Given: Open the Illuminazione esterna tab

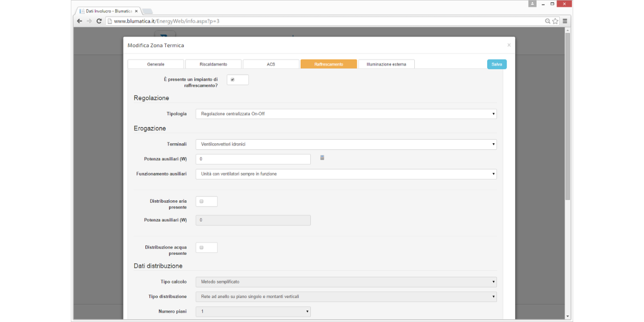Looking at the screenshot, I should [x=386, y=64].
